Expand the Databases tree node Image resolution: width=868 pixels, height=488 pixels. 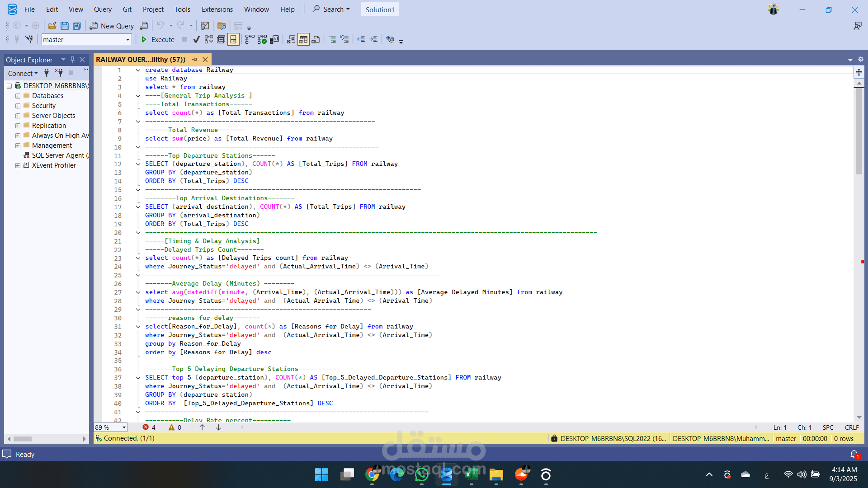(18, 96)
